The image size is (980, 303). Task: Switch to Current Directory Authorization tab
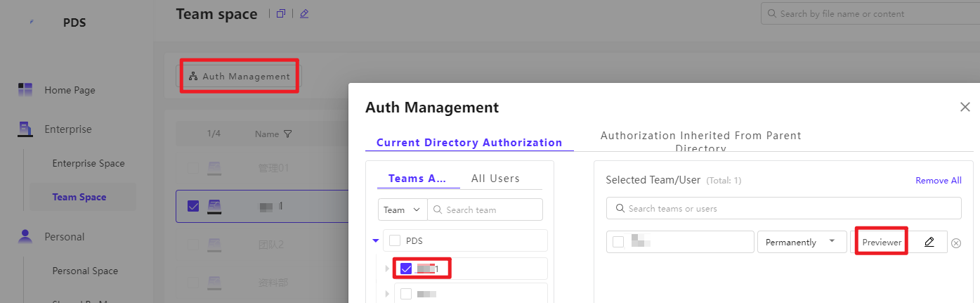coord(469,142)
